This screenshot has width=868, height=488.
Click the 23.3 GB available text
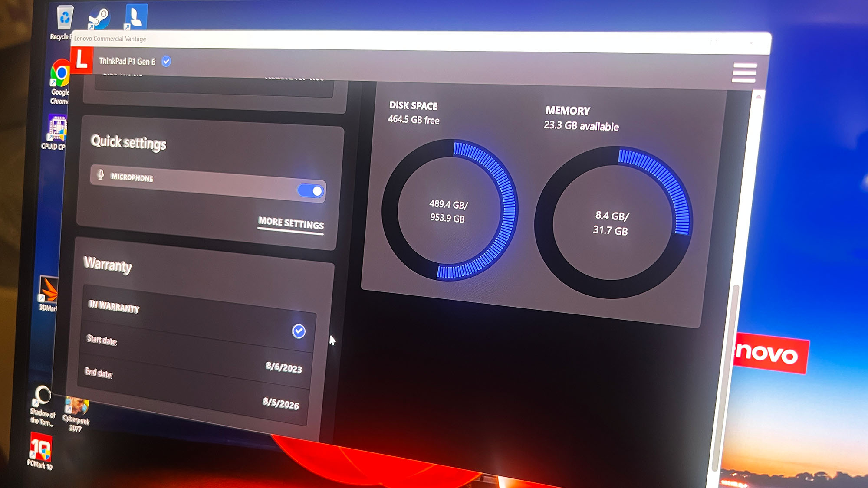(x=582, y=126)
